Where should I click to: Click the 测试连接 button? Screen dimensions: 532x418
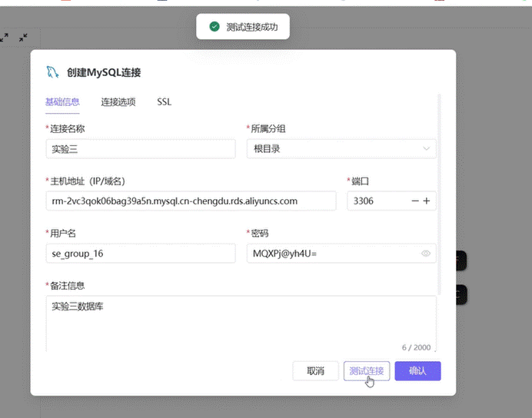(x=367, y=371)
